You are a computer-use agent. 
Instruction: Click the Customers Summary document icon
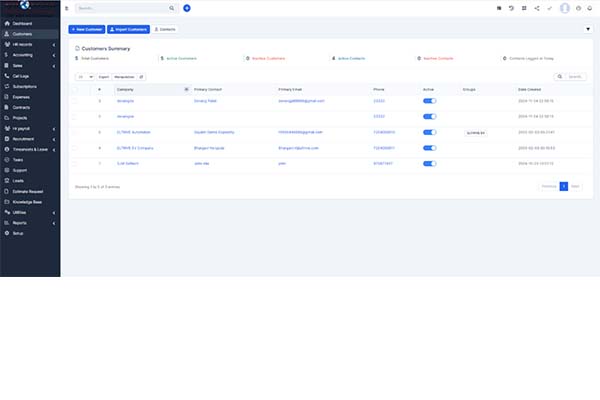click(77, 48)
